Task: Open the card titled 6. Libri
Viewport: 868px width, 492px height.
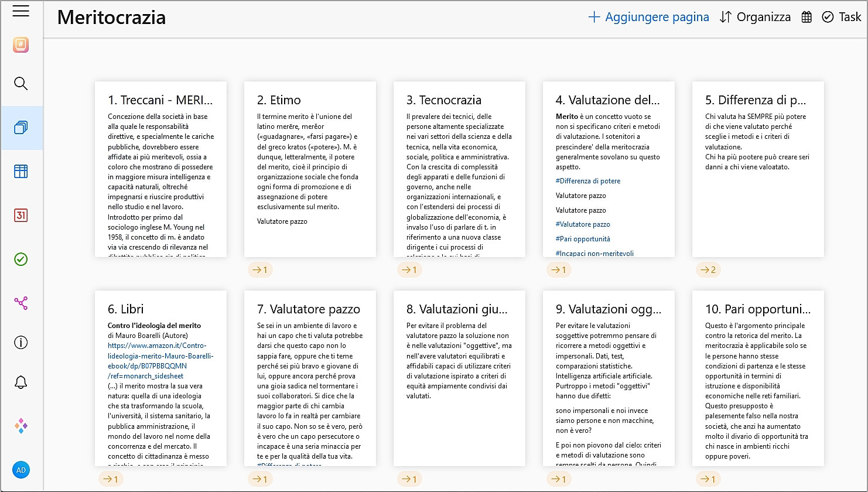Action: 160,378
